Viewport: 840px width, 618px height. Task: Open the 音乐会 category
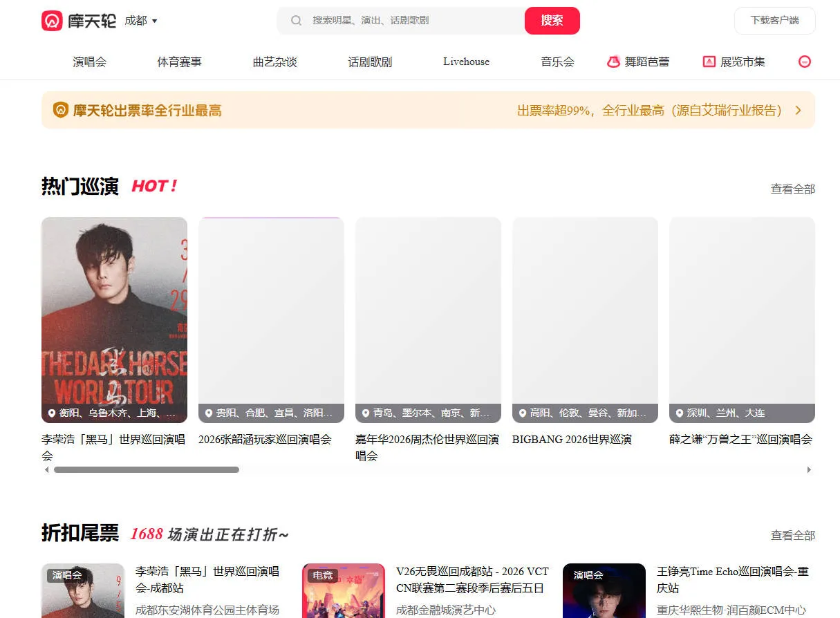[557, 62]
